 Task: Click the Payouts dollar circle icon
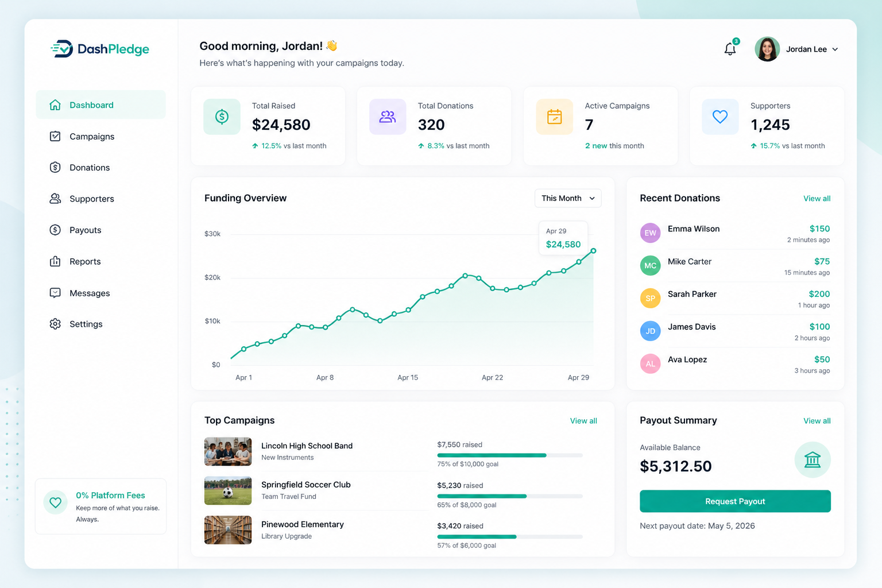55,230
